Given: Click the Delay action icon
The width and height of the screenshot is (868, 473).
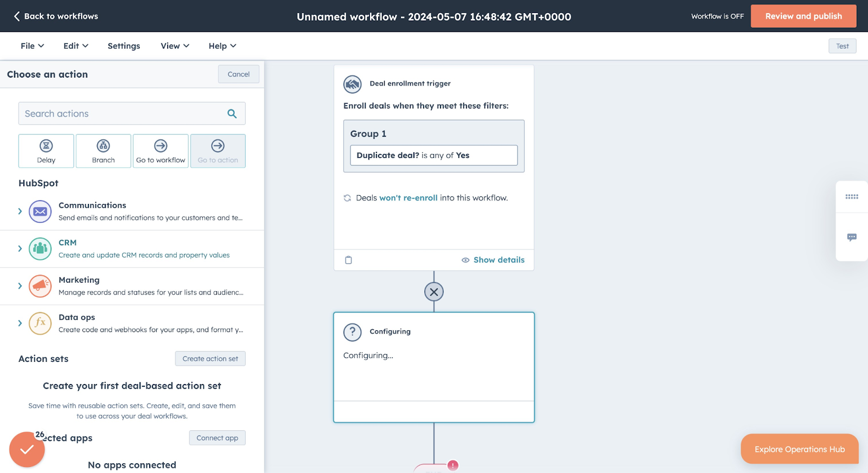Looking at the screenshot, I should [46, 145].
